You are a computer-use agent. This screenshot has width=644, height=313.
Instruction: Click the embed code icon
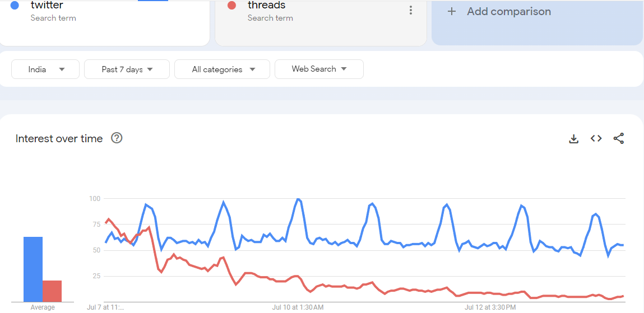point(596,138)
